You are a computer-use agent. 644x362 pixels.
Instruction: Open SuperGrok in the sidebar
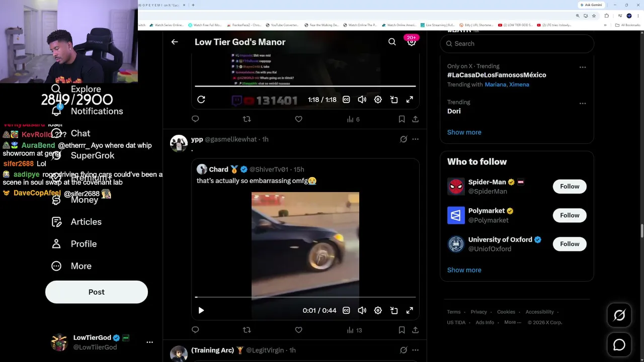click(x=83, y=155)
